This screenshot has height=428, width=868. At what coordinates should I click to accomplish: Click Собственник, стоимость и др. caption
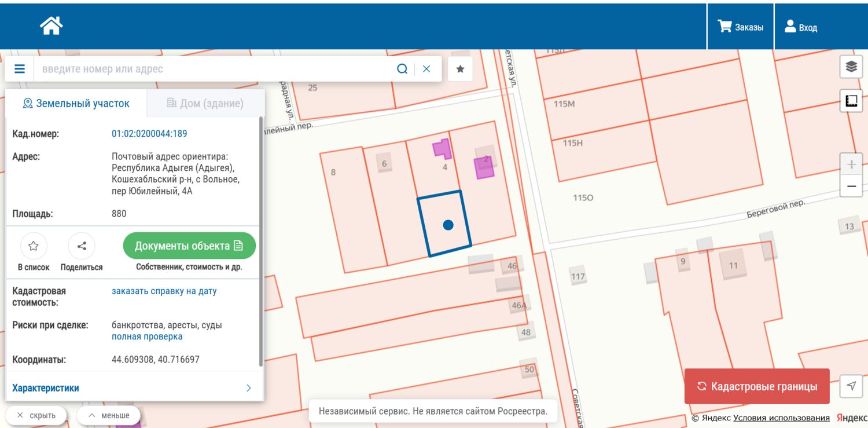pos(189,267)
